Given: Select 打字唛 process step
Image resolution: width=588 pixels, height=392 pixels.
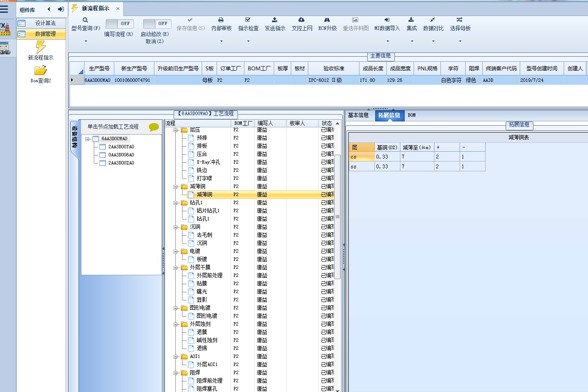Looking at the screenshot, I should (204, 179).
